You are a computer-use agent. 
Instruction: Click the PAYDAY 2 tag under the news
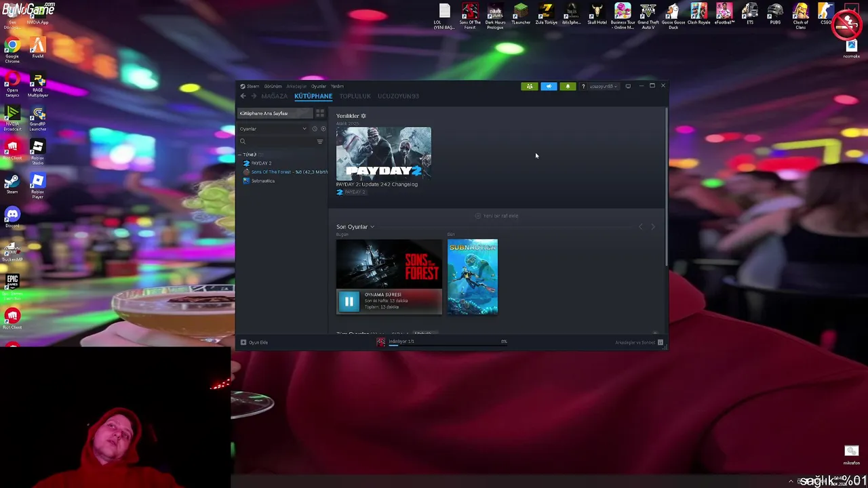point(351,192)
